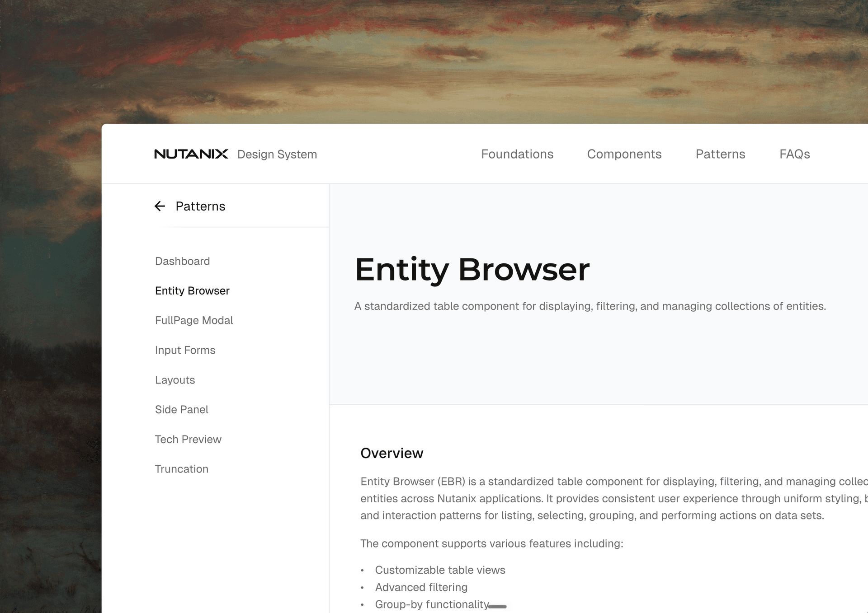868x613 pixels.
Task: Select FullPage Modal in the sidebar
Action: (194, 320)
